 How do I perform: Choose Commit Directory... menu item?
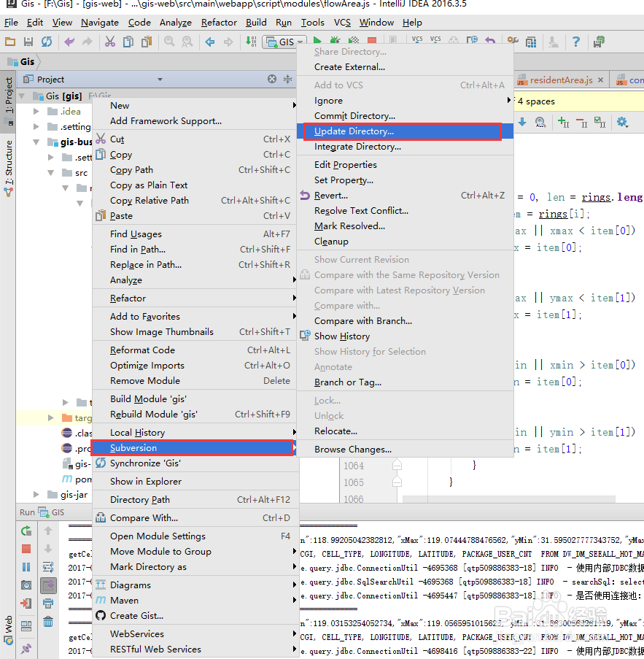pyautogui.click(x=405, y=115)
